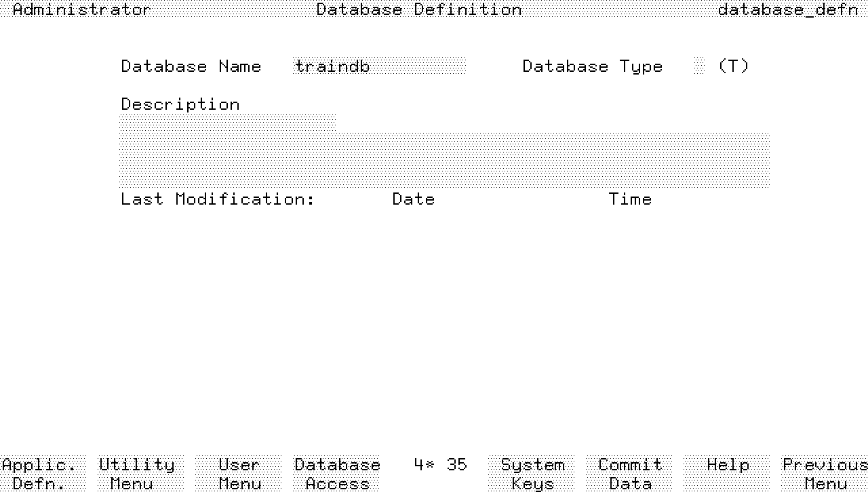Click the 4* 35 cursor position indicator
This screenshot has width=868, height=492.
click(x=440, y=465)
